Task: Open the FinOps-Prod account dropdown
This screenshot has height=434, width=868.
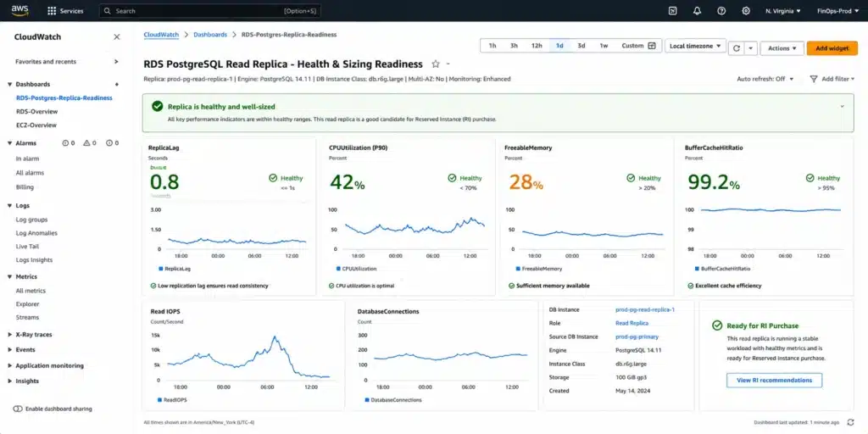Action: pos(837,11)
